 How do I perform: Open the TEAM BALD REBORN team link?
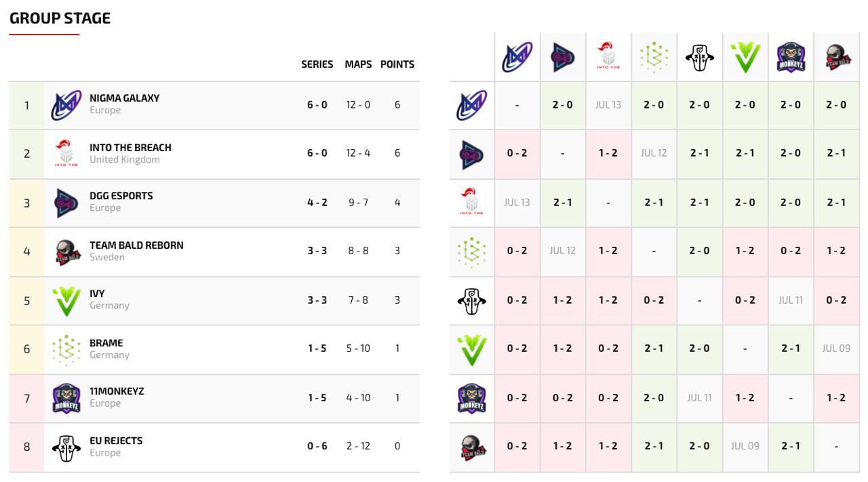pyautogui.click(x=136, y=245)
